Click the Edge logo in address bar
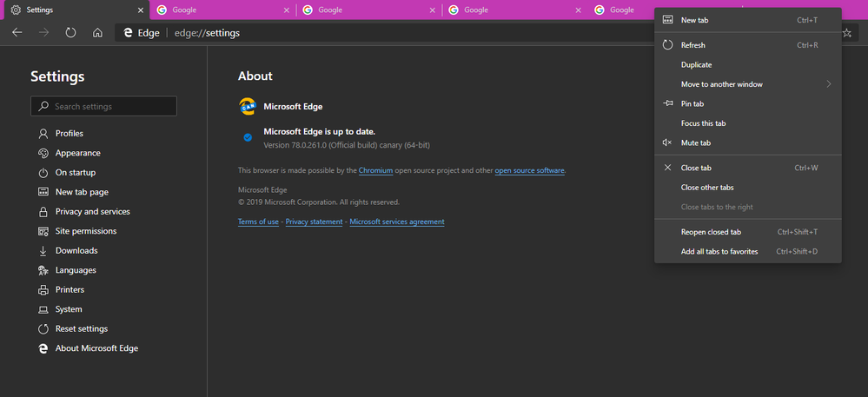Viewport: 868px width, 397px height. tap(128, 33)
